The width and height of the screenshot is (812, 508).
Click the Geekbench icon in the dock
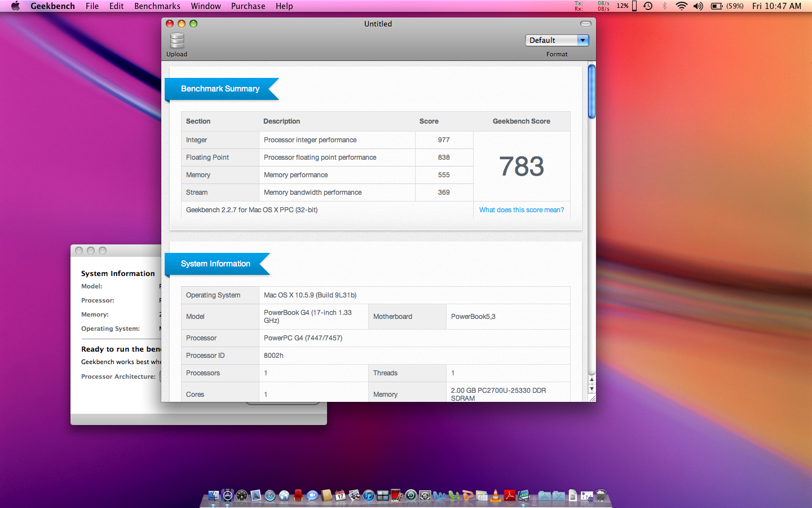pyautogui.click(x=524, y=496)
